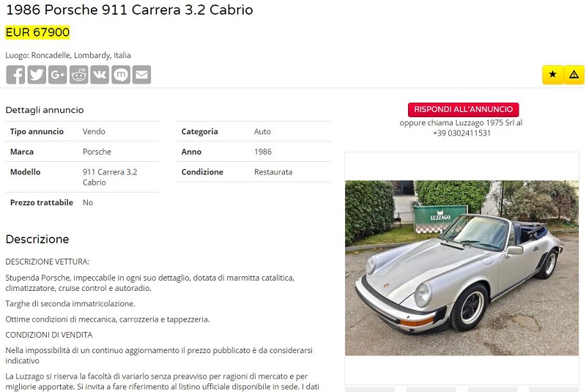Select the Dettagli annuncio heading

(45, 110)
